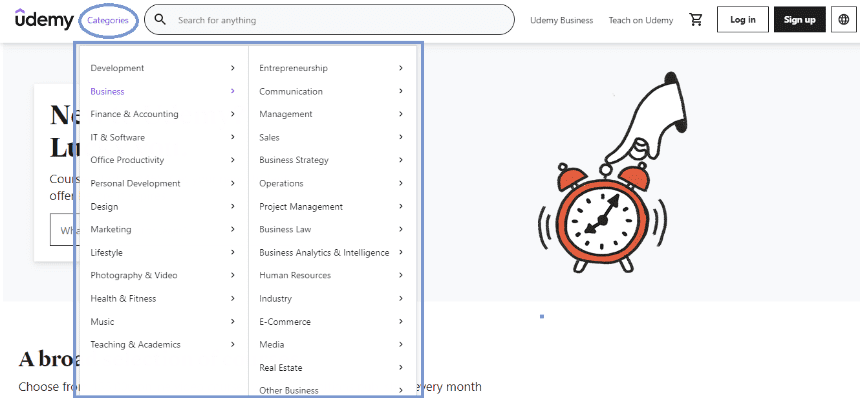Click the globe language selector icon
The width and height of the screenshot is (860, 398).
click(x=844, y=20)
